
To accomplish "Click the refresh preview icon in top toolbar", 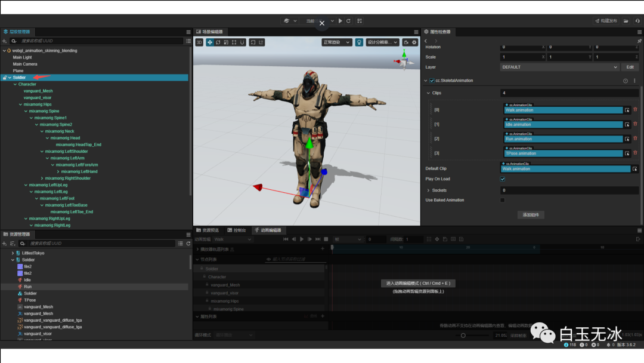I will pyautogui.click(x=348, y=21).
